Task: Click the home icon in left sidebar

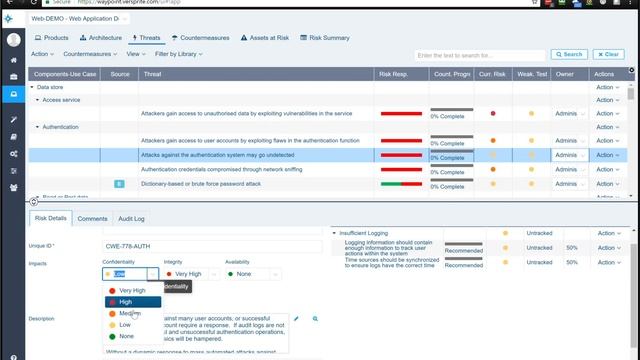Action: [x=13, y=60]
